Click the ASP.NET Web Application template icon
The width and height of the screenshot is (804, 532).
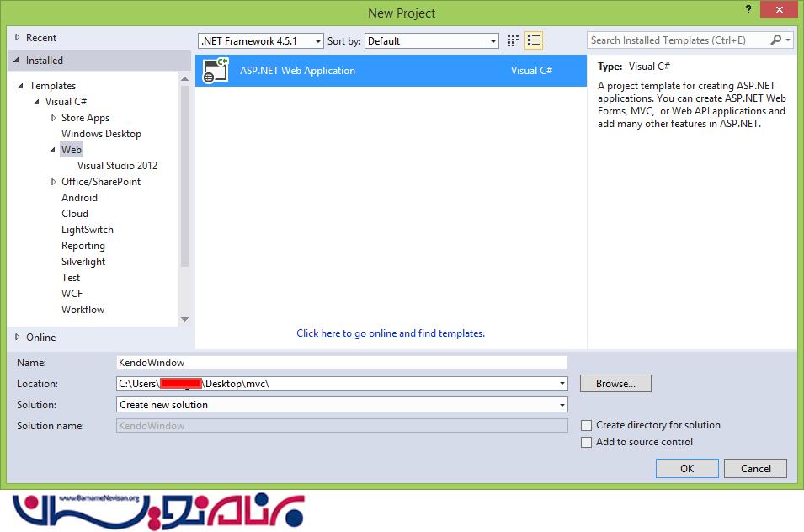(216, 71)
